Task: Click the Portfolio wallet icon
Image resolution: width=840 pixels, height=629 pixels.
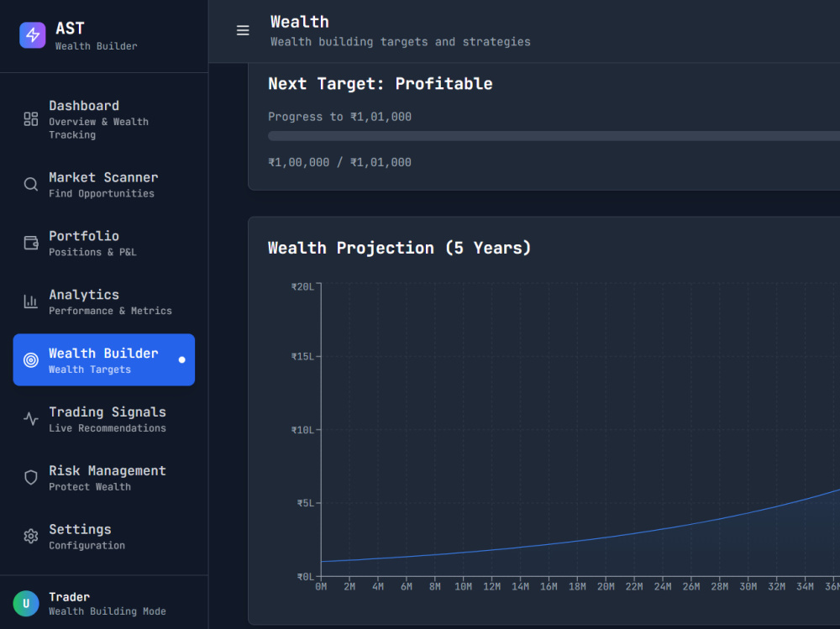Action: pos(31,243)
